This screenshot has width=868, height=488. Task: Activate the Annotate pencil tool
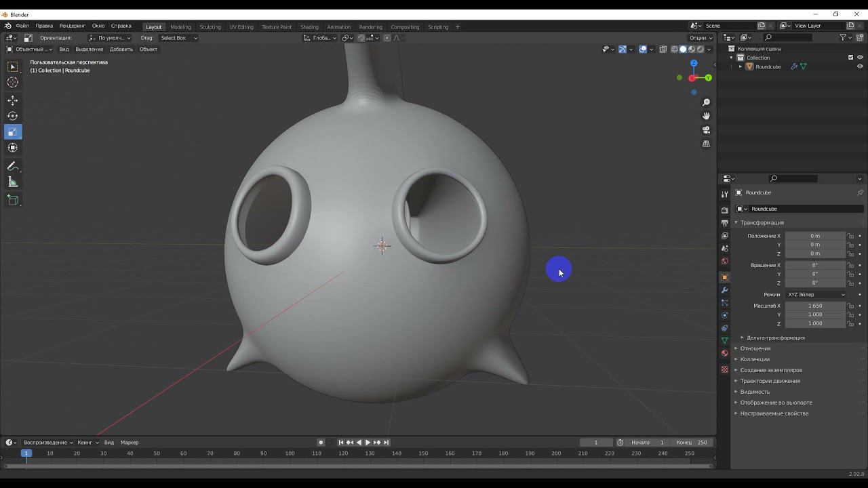coord(13,166)
